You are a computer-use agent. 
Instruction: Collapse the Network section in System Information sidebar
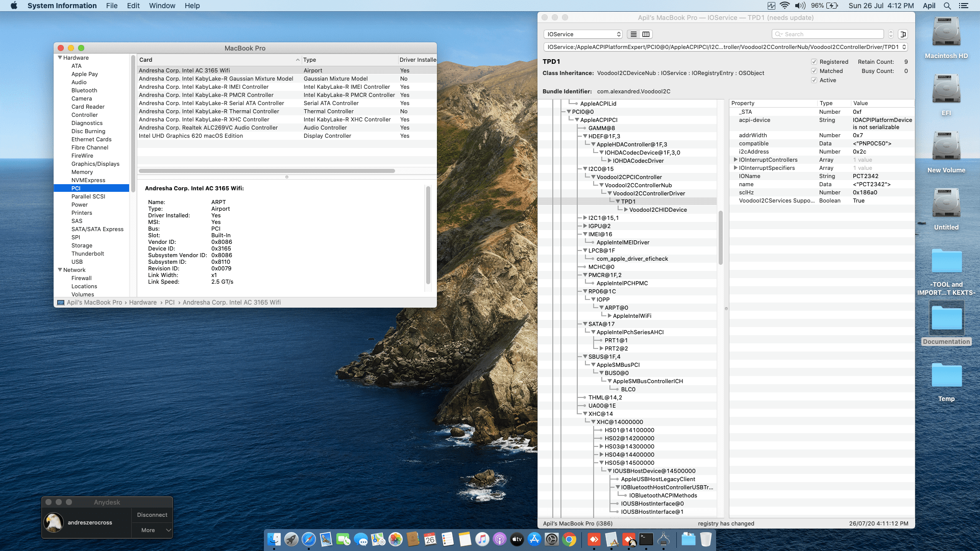point(60,270)
